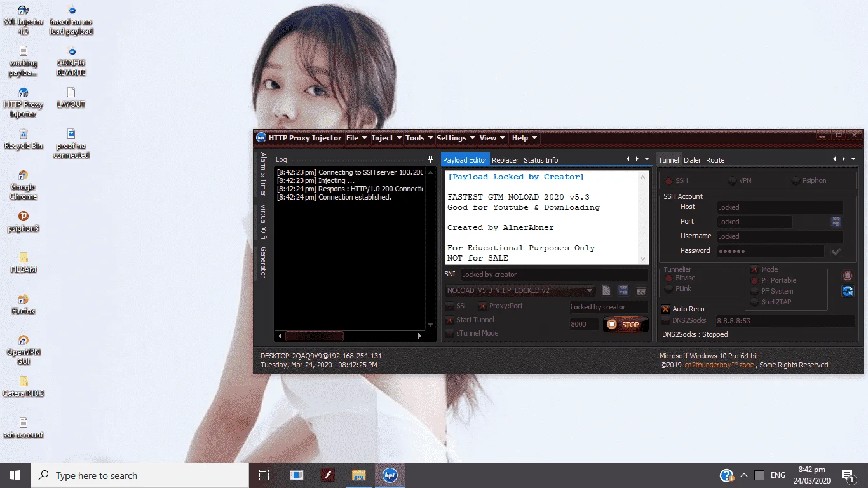The height and width of the screenshot is (488, 868).
Task: Select the OpenVPN GUI desktop shortcut
Action: 24,351
